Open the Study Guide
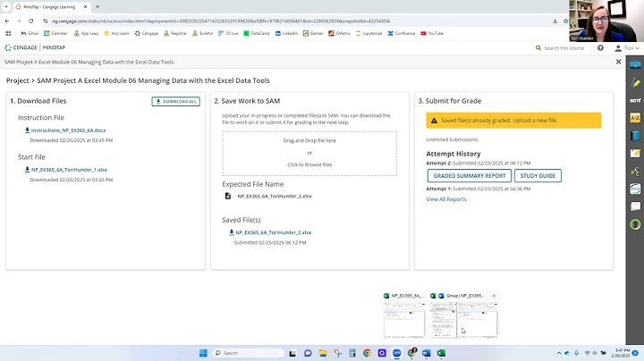644x361 pixels. [x=538, y=175]
